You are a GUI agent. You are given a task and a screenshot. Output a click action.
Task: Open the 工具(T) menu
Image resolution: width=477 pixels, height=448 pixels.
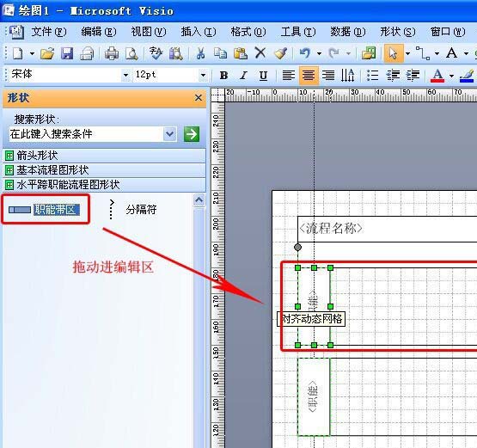point(298,32)
